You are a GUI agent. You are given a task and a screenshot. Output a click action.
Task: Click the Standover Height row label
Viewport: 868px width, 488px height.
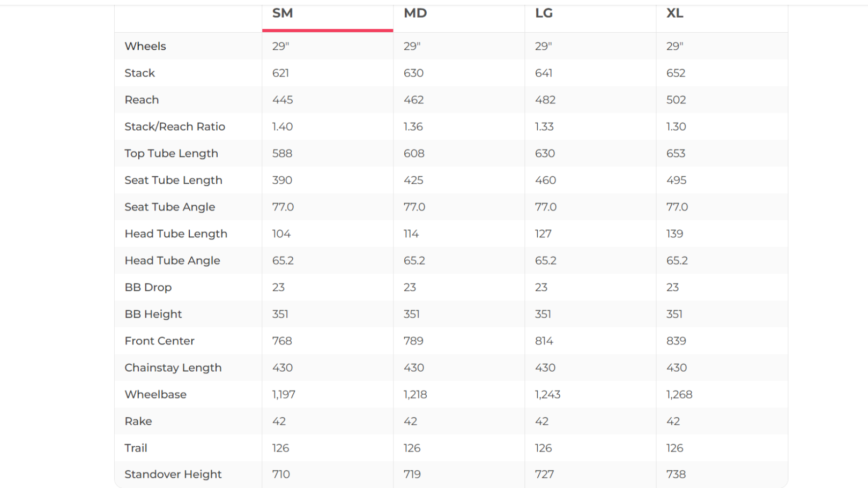coord(173,474)
